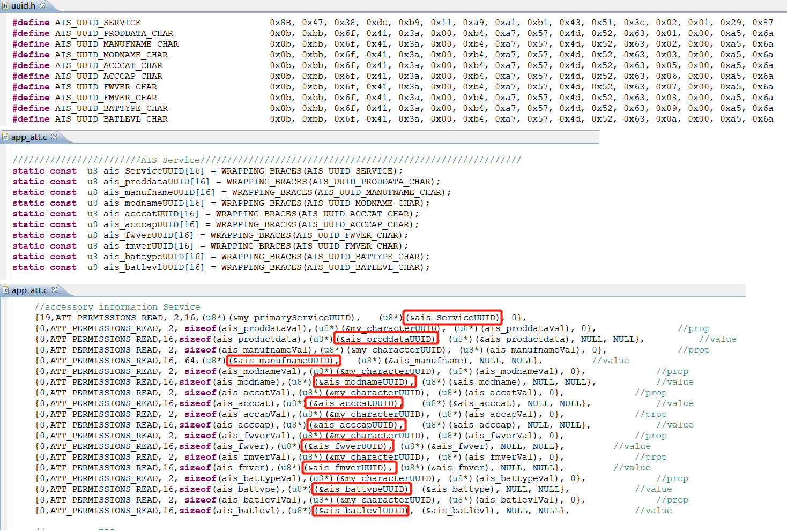Activate the second app_att.c editor tab
The width and height of the screenshot is (787, 532).
(30, 290)
